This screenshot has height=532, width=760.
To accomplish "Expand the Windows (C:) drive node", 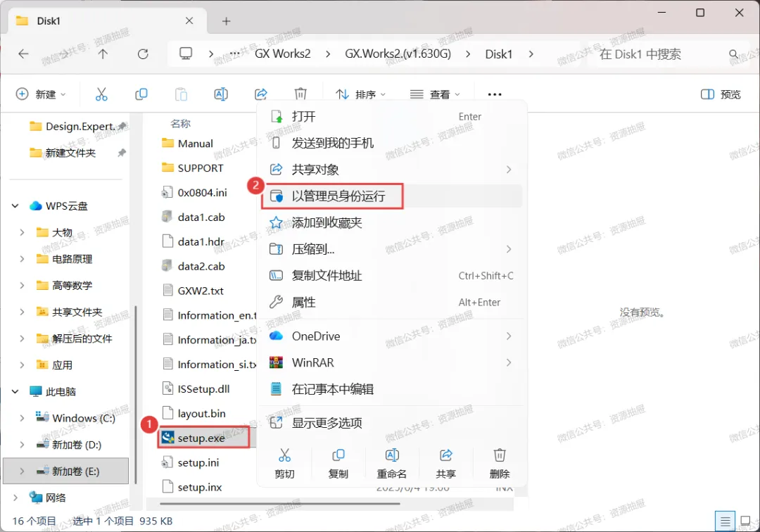I will [22, 418].
